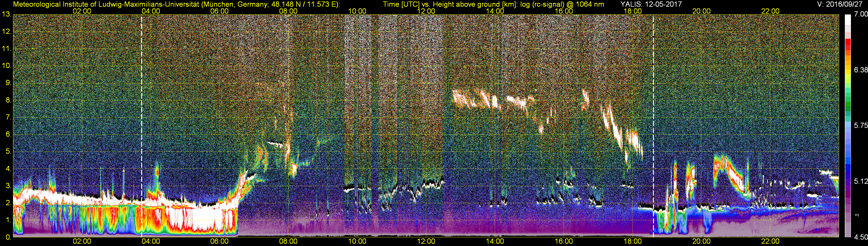
Task: Click the 5.12 color scale value
Action: pos(860,181)
